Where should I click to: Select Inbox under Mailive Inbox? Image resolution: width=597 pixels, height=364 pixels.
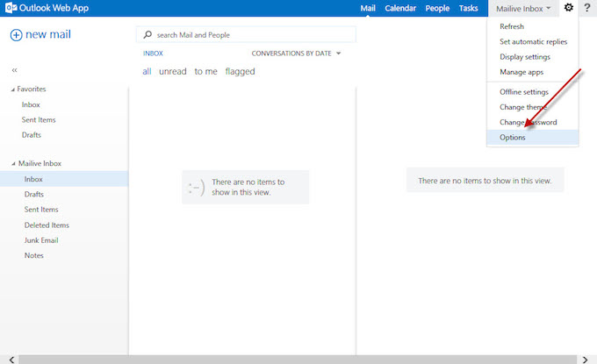(x=64, y=179)
